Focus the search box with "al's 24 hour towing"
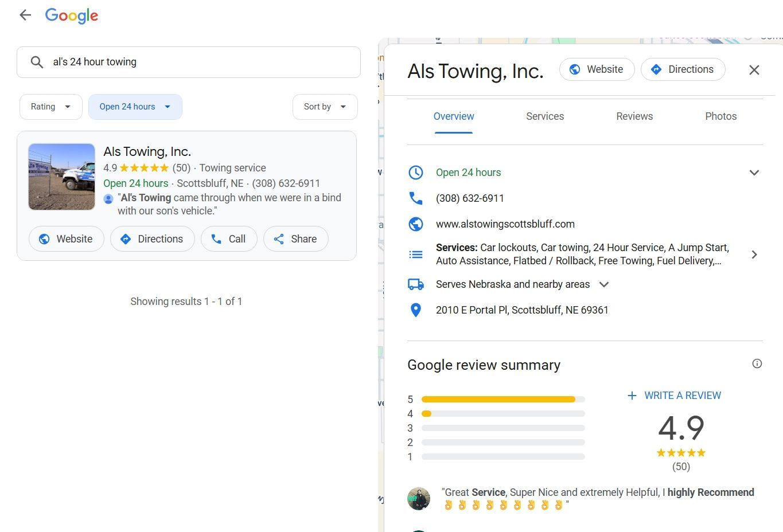The height and width of the screenshot is (532, 783). click(189, 62)
